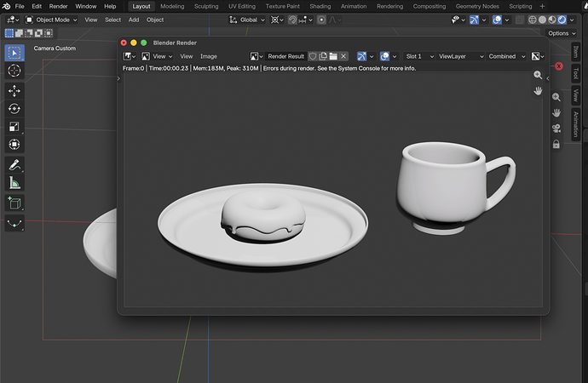Open the viewport Add menu
588x383 pixels.
tap(134, 20)
